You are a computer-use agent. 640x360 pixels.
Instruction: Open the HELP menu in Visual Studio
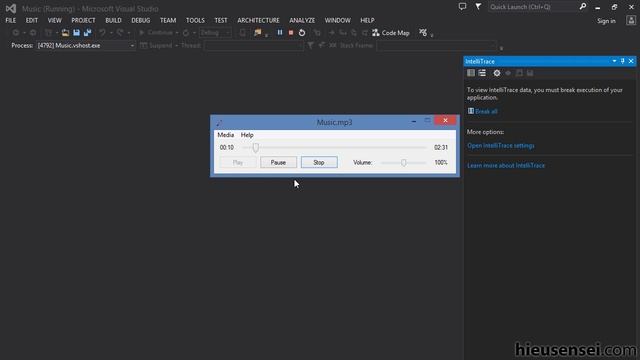pyautogui.click(x=367, y=20)
